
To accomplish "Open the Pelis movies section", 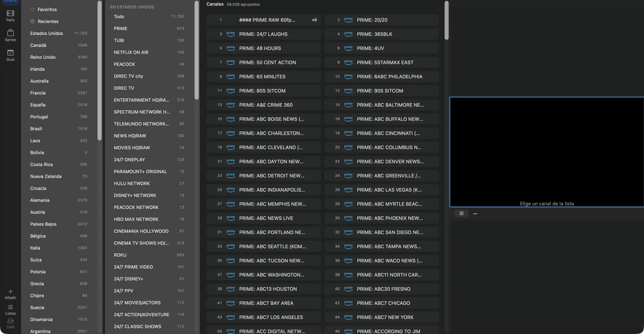I will [x=10, y=16].
